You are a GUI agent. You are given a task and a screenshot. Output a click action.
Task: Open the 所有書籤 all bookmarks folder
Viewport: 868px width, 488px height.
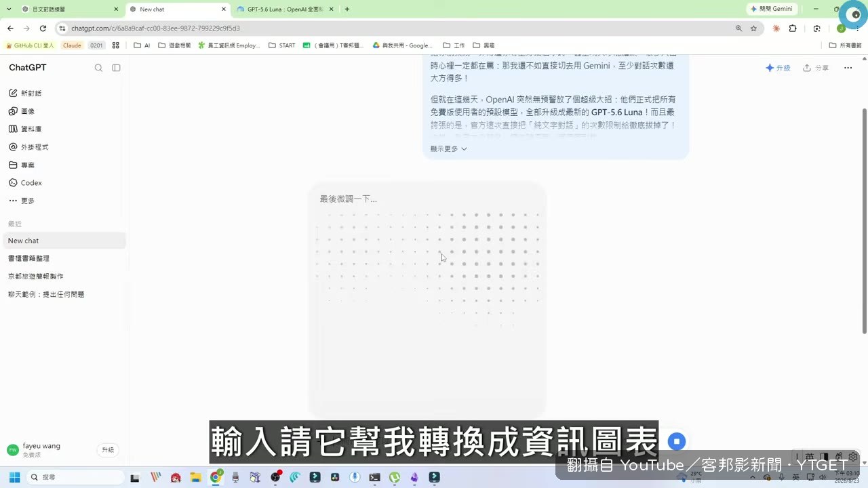point(846,45)
